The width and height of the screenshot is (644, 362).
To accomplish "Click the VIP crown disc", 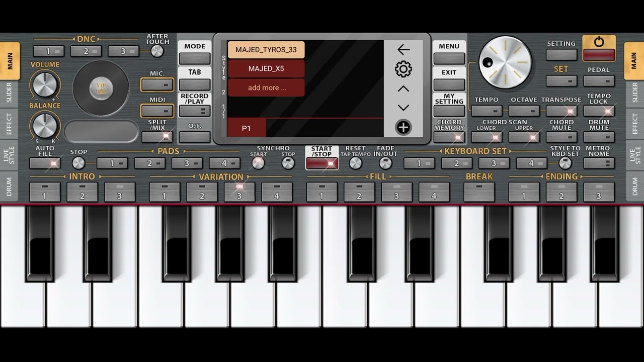I will [101, 88].
